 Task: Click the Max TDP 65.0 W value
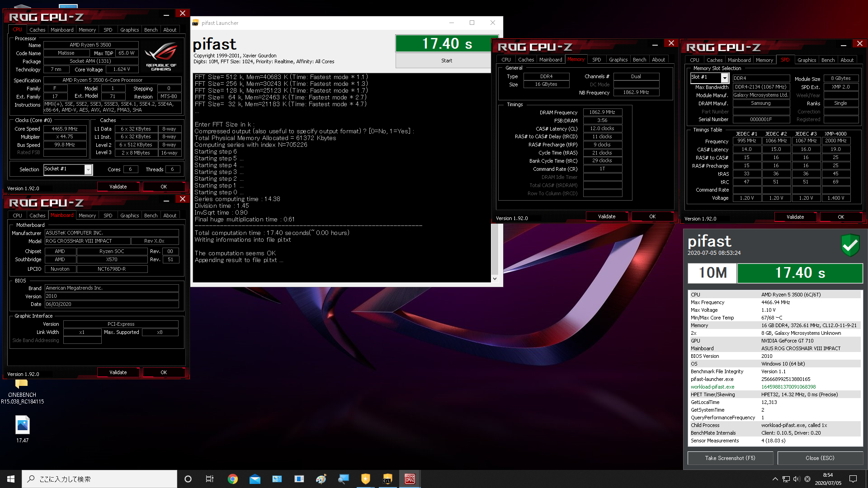pyautogui.click(x=126, y=53)
